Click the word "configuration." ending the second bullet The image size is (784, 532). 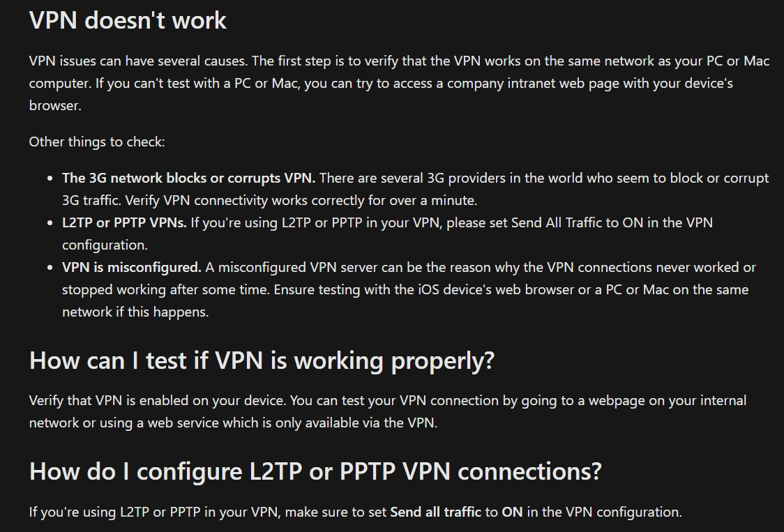(x=105, y=245)
